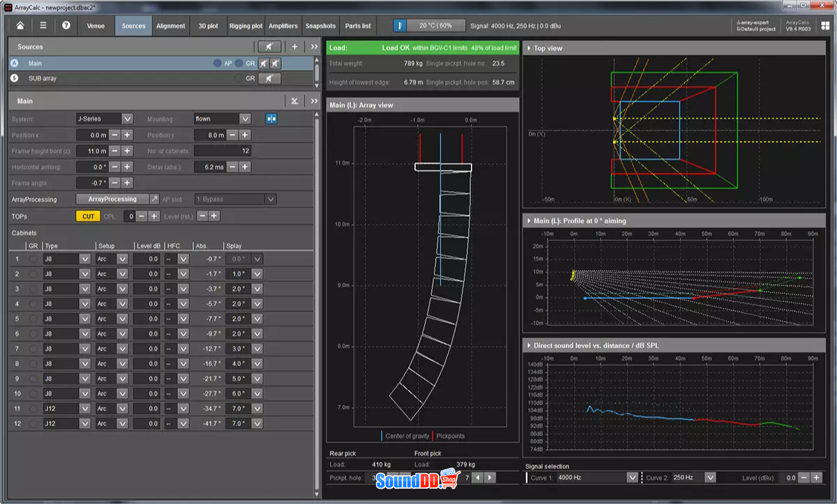Collapse the Sources panel with double-arrow icon
The image size is (837, 504).
[x=313, y=47]
